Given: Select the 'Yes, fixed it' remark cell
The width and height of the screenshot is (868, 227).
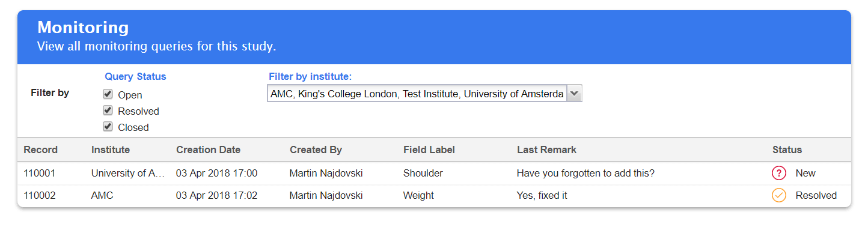Looking at the screenshot, I should click(x=542, y=196).
